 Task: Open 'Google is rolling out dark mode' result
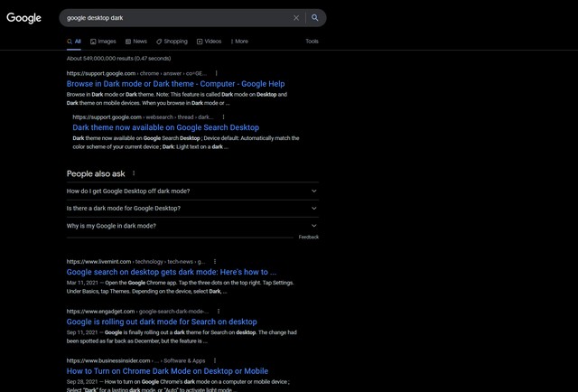(162, 322)
